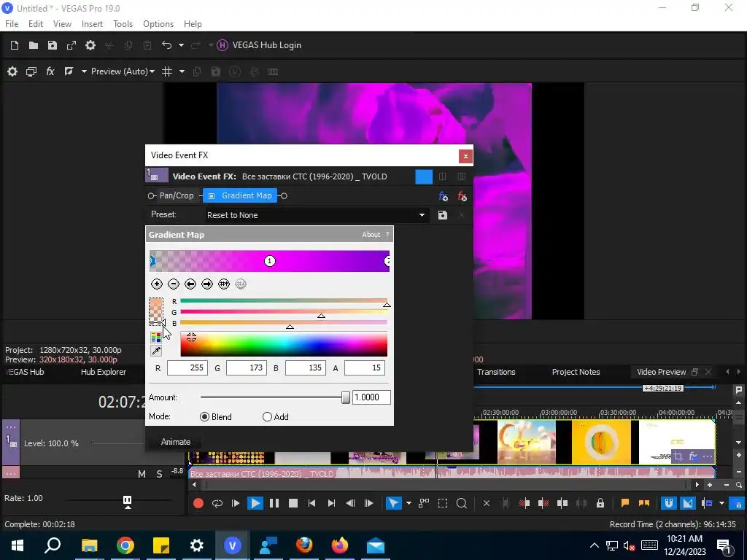Select the eyedropper color picker tool
Image resolution: width=747 pixels, height=560 pixels.
click(156, 351)
